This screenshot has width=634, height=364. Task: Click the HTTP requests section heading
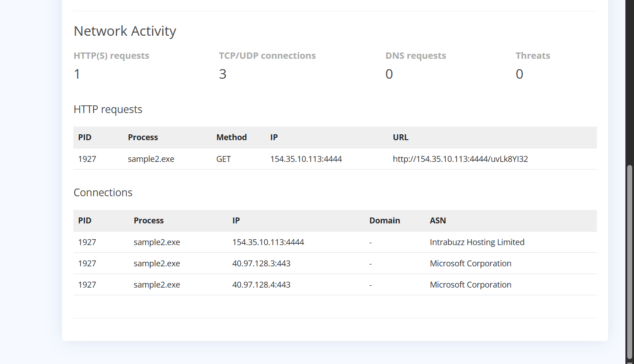click(x=108, y=109)
